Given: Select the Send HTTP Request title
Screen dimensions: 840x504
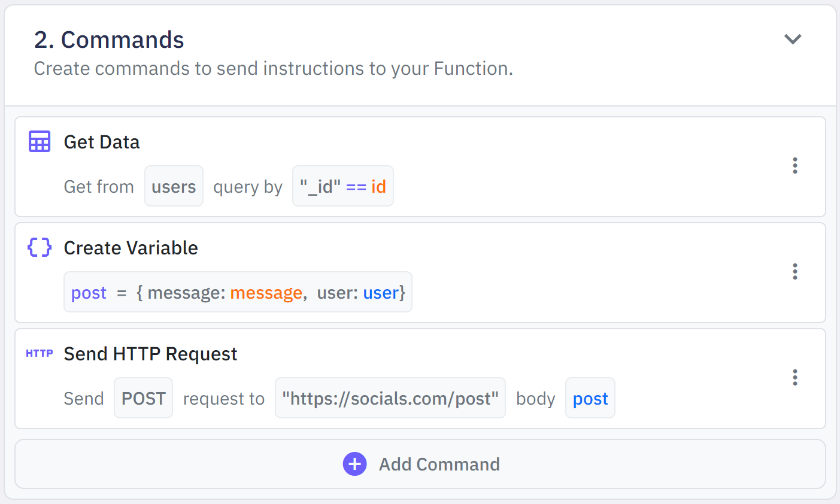Looking at the screenshot, I should [150, 354].
